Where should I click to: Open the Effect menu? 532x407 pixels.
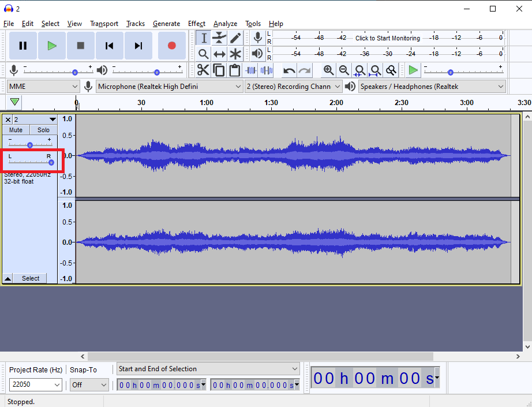[x=196, y=24]
